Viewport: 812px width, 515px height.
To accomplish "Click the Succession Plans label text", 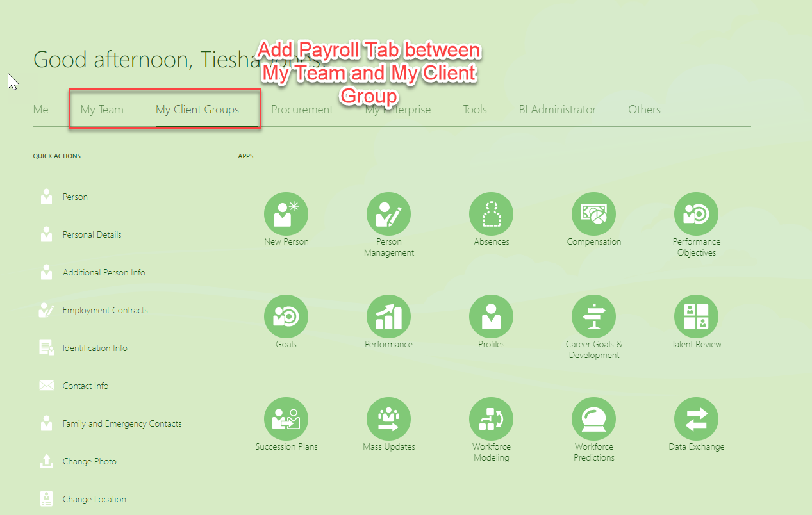I will pos(286,447).
